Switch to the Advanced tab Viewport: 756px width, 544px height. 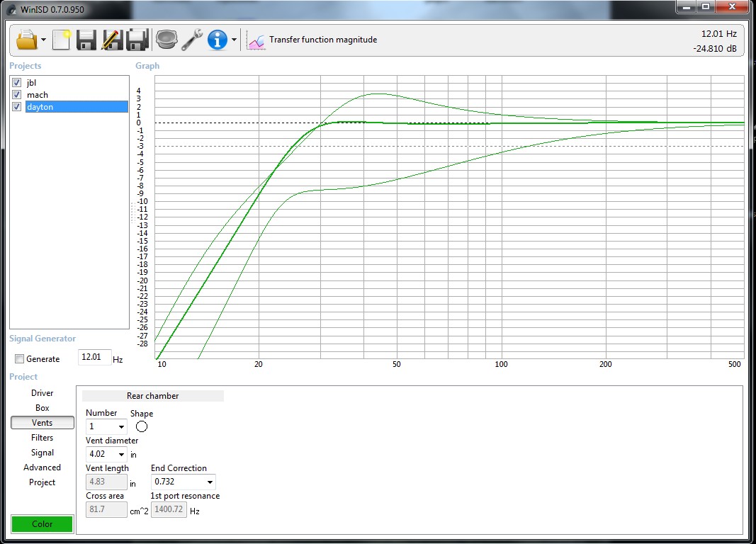[43, 467]
